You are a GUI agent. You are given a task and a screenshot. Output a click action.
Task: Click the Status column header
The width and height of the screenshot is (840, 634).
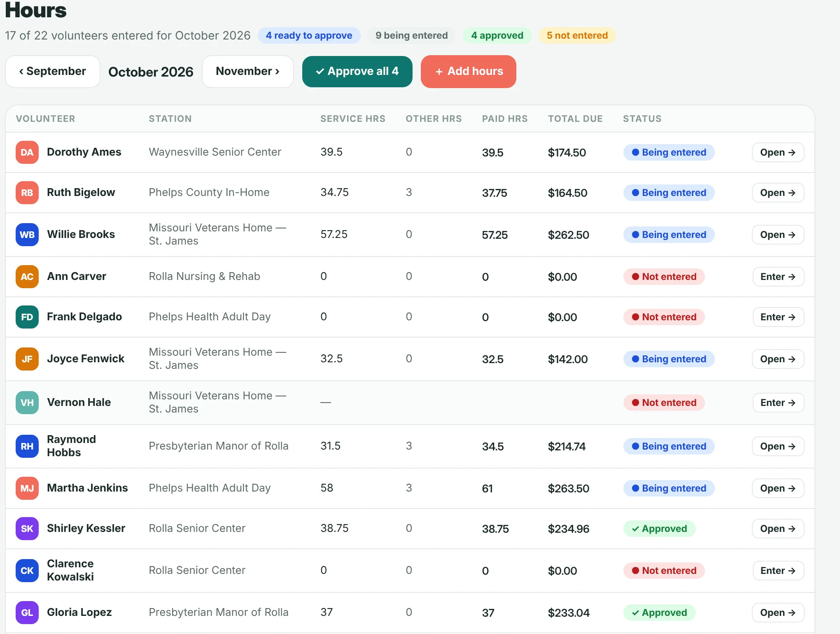coord(642,119)
